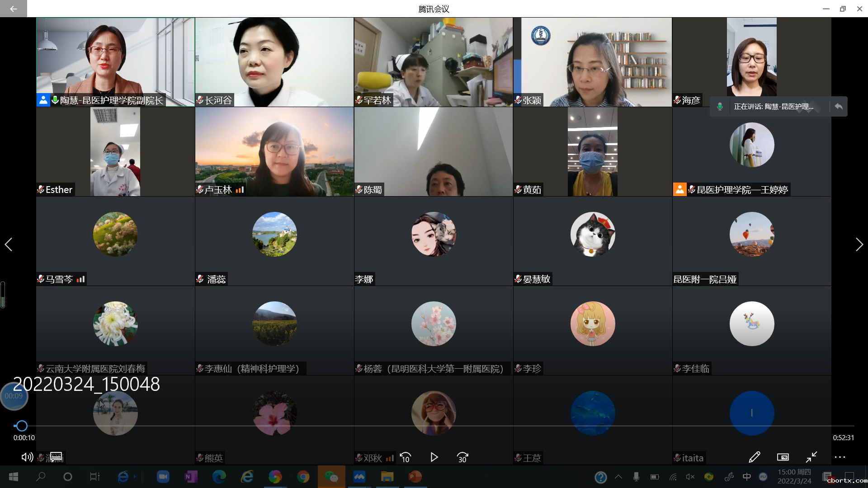Select 长河谷 participant video tile
Image resolution: width=868 pixels, height=488 pixels.
pyautogui.click(x=274, y=62)
